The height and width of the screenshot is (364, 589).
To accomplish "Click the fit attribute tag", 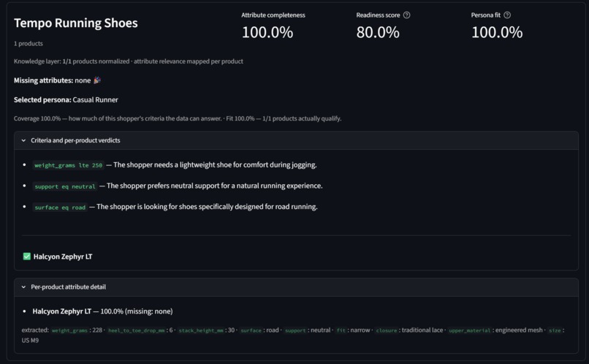I will click(341, 330).
